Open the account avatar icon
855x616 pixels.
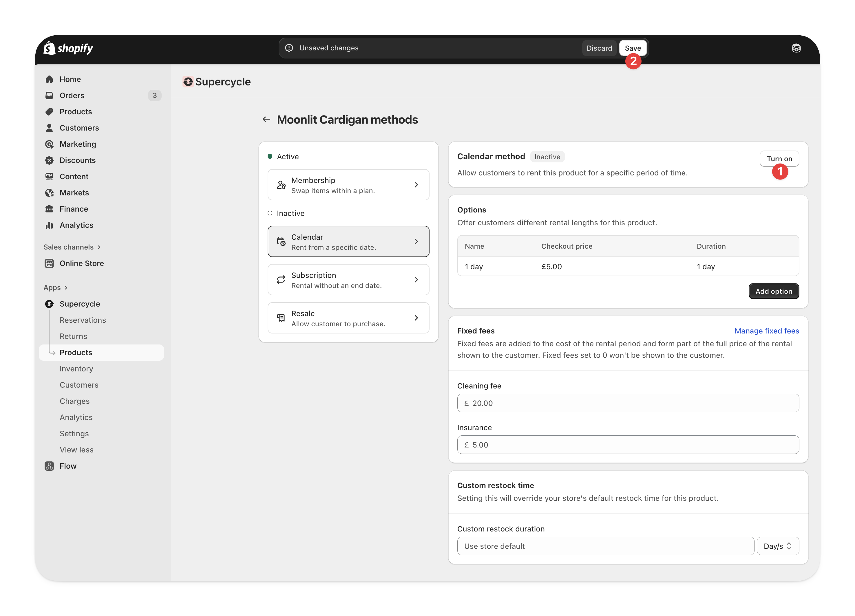796,48
